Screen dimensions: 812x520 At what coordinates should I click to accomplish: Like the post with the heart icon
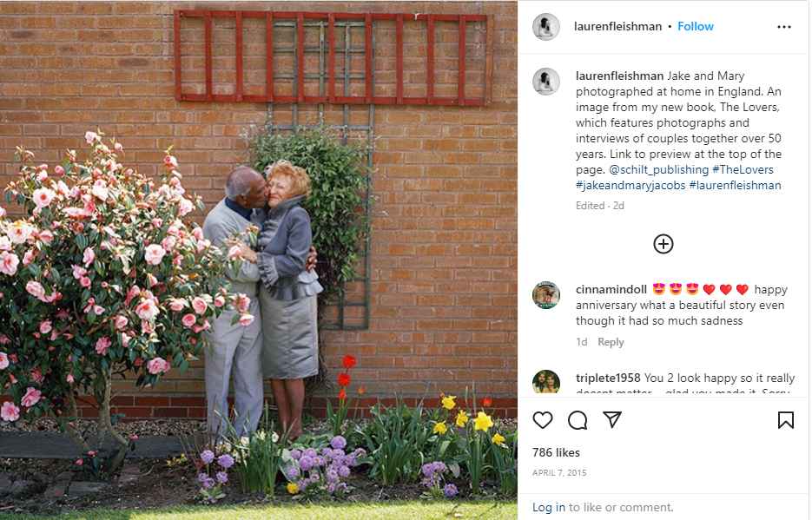tap(542, 419)
